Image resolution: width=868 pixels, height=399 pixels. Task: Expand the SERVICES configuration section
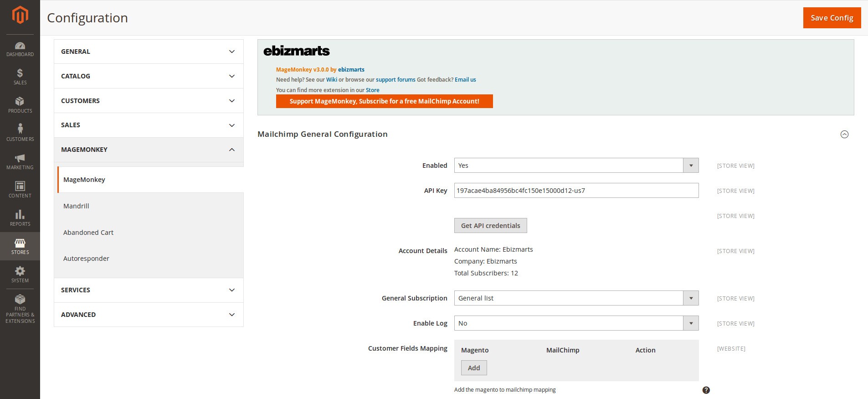click(x=149, y=290)
